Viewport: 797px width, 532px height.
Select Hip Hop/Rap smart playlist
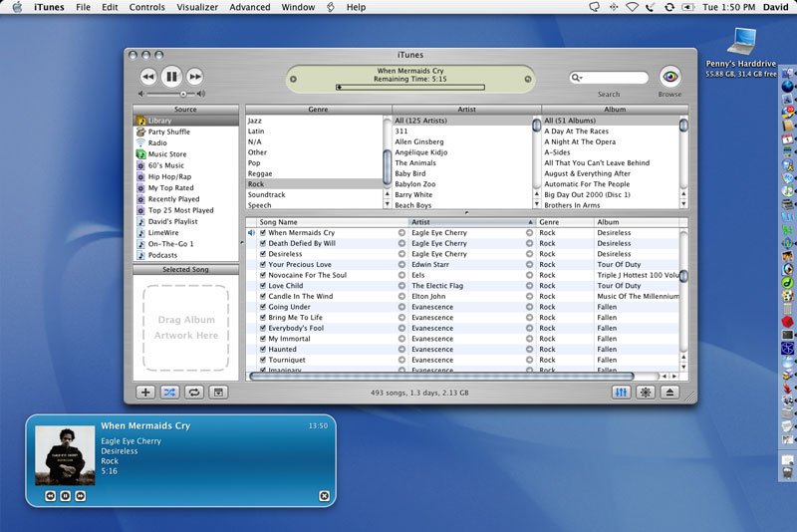tap(185, 176)
